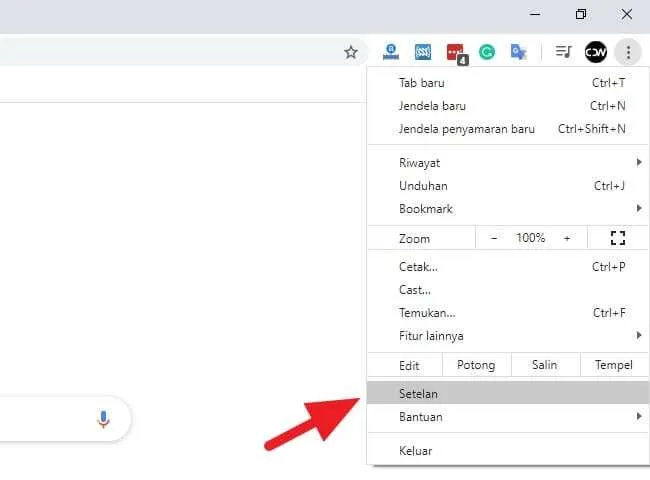Viewport: 650px width, 480px height.
Task: Expand the Bantuan submenu
Action: pos(508,417)
